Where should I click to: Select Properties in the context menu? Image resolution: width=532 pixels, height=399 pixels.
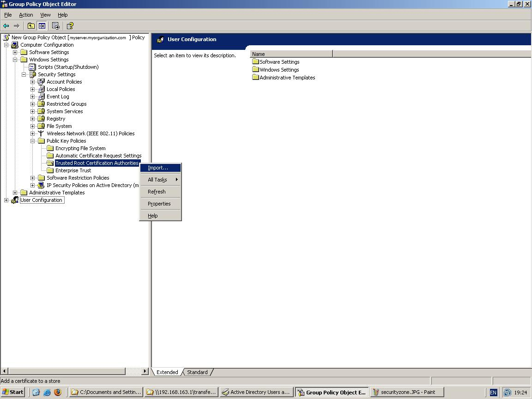coord(159,204)
